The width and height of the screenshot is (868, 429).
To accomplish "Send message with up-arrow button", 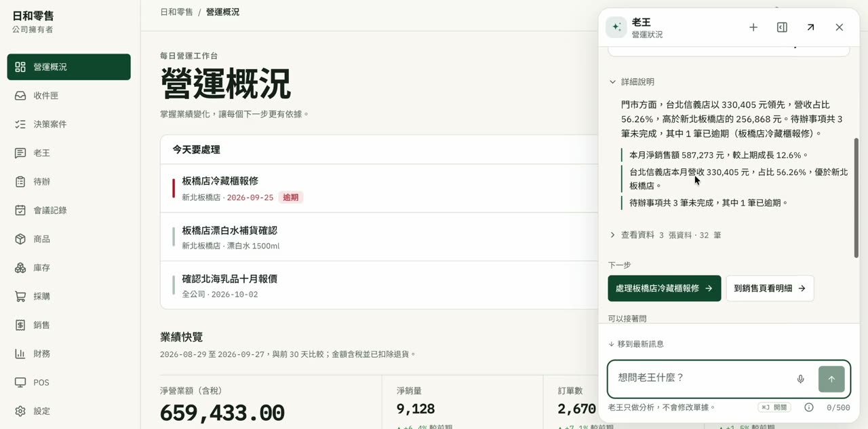I will [831, 379].
